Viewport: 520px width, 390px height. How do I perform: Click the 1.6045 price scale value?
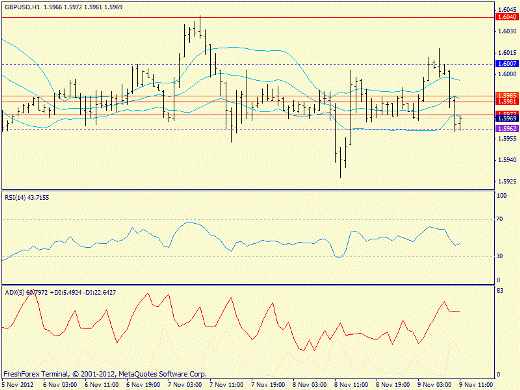click(x=507, y=10)
